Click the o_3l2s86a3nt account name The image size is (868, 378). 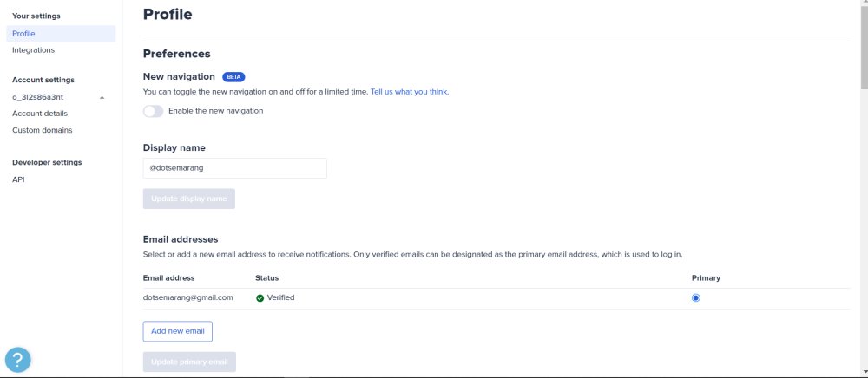click(38, 97)
